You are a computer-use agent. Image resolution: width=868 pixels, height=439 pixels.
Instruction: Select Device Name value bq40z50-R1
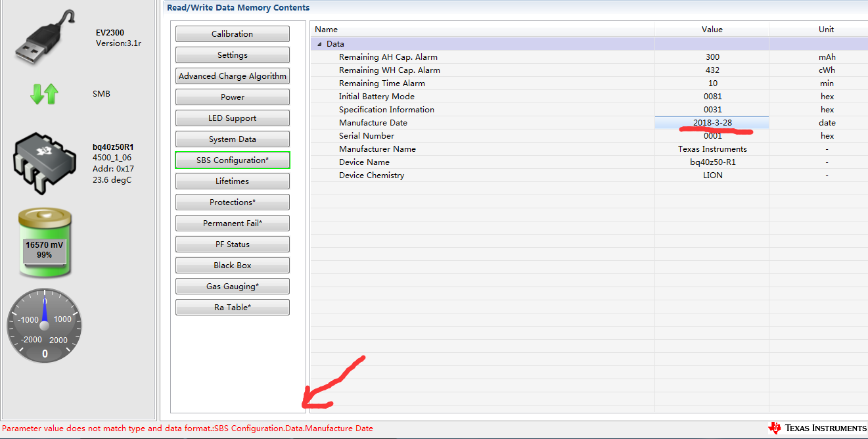click(712, 162)
